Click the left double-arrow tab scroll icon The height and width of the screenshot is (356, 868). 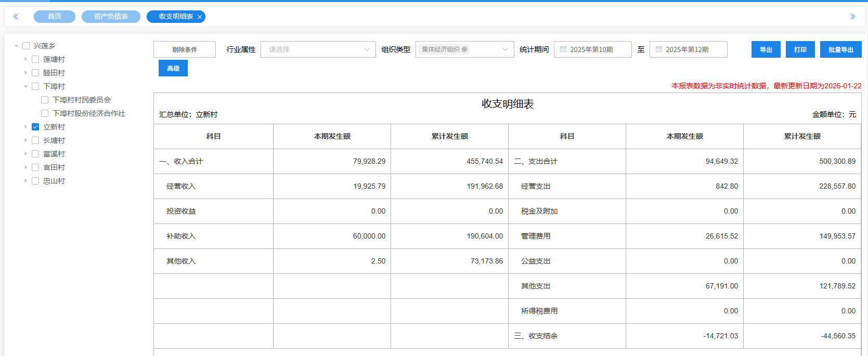coord(16,17)
